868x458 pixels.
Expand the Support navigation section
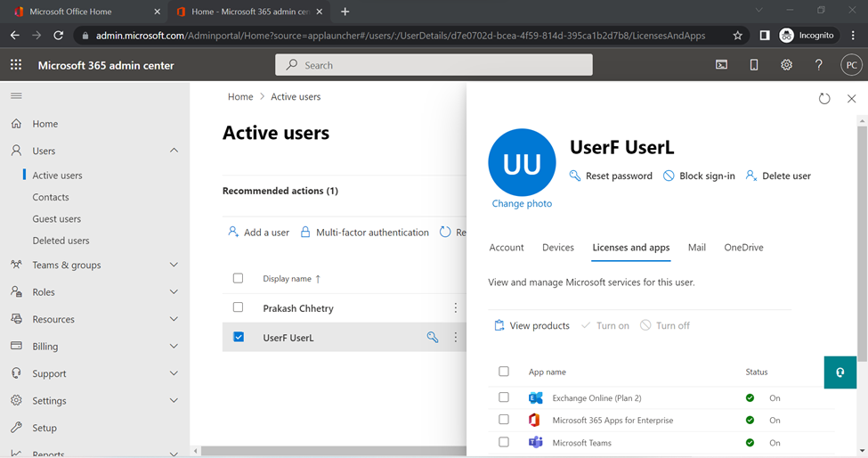(174, 373)
